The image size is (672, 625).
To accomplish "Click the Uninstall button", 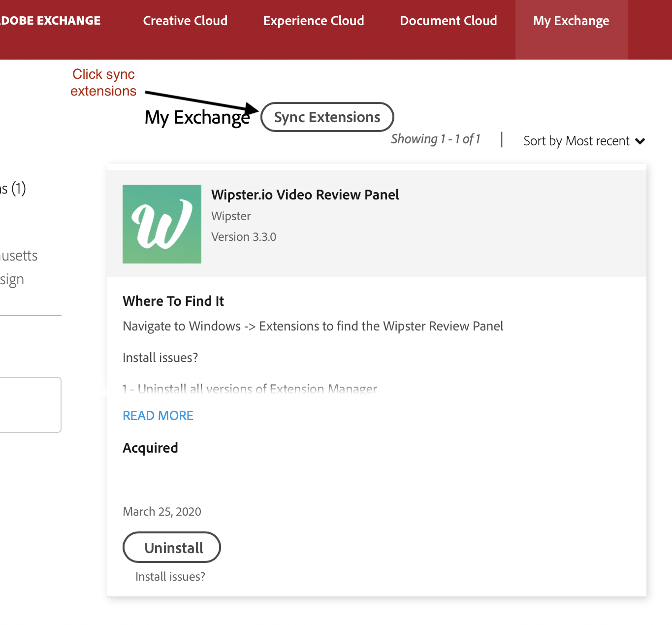I will (x=171, y=547).
